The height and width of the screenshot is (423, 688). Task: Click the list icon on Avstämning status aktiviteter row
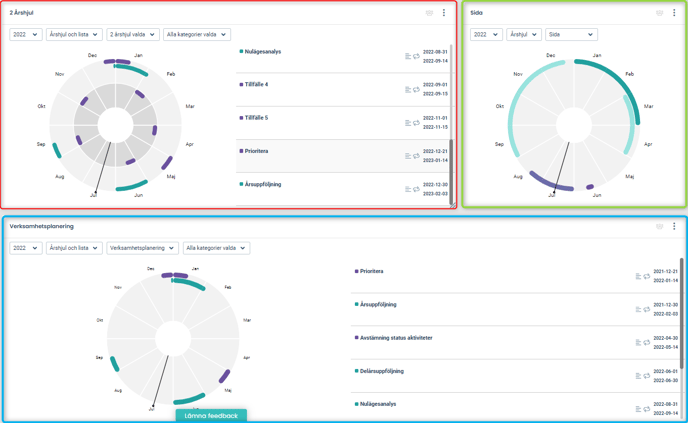[x=638, y=343]
